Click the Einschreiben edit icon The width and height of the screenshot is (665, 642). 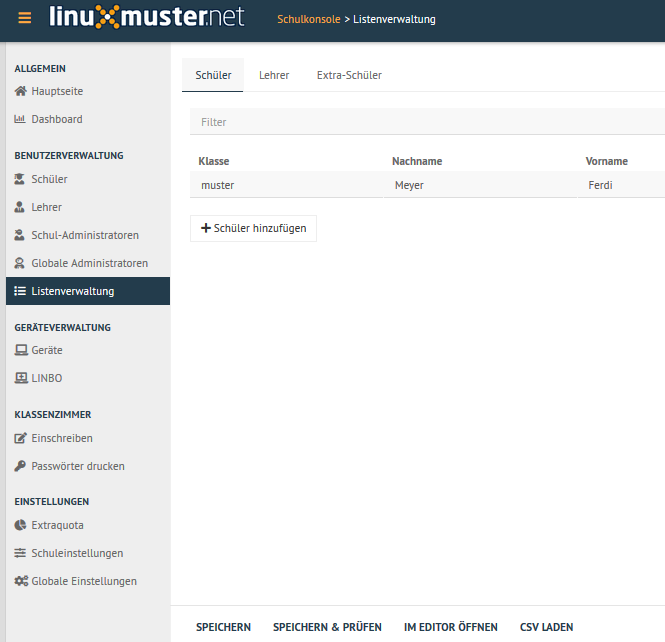pos(20,438)
